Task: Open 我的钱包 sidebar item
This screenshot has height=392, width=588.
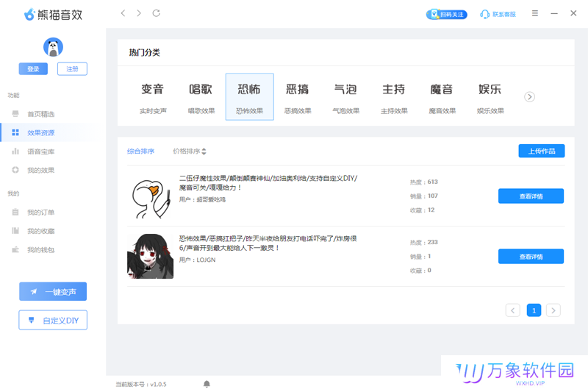Action: [x=41, y=250]
